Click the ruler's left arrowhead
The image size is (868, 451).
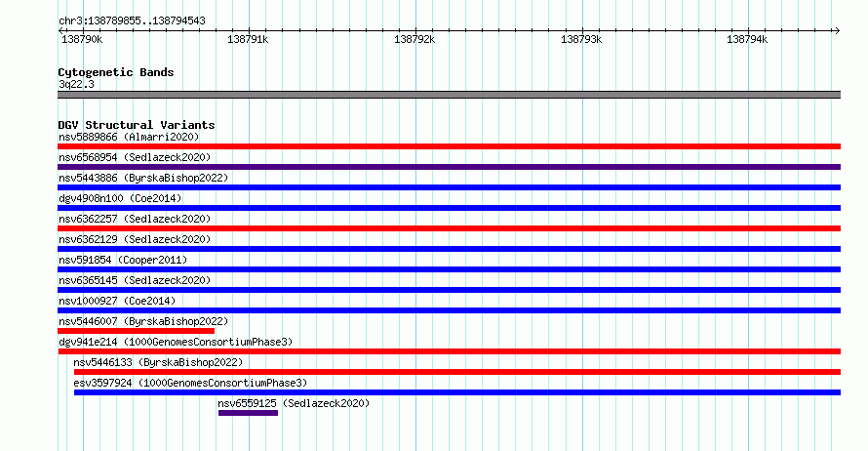point(60,30)
